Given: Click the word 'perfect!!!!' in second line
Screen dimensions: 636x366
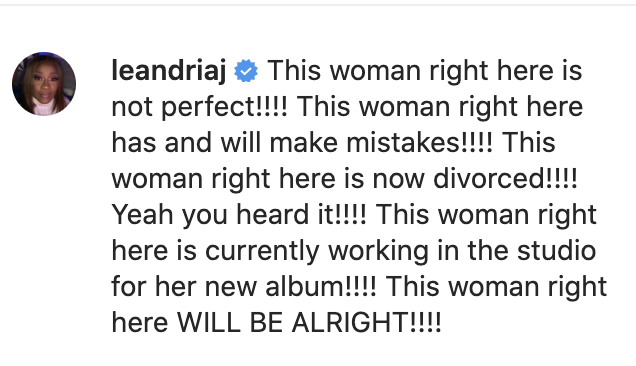Looking at the screenshot, I should click(224, 108).
